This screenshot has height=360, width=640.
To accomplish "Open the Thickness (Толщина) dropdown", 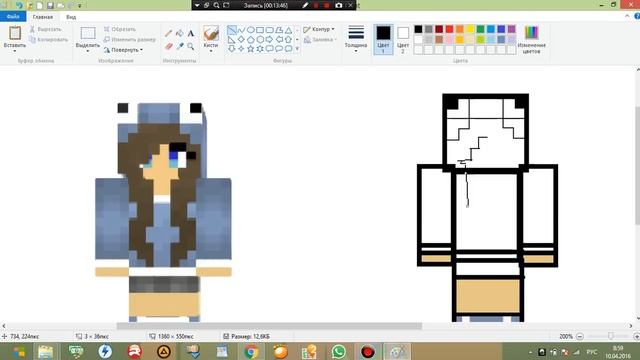I will [356, 39].
